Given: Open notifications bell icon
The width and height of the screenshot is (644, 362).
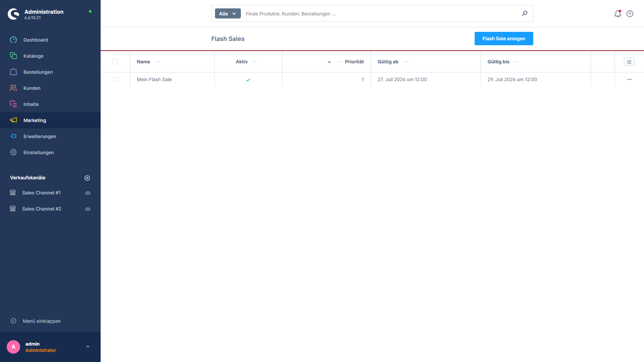Looking at the screenshot, I should coord(618,14).
